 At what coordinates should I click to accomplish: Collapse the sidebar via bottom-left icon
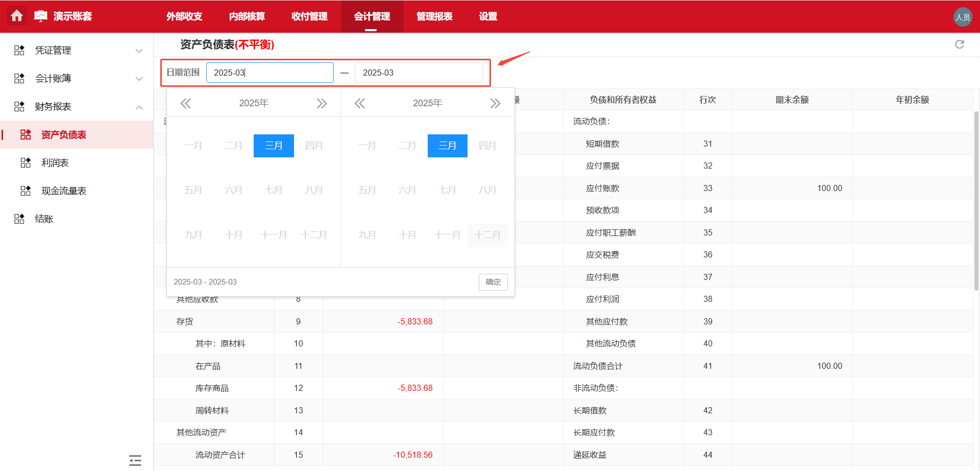tap(135, 460)
